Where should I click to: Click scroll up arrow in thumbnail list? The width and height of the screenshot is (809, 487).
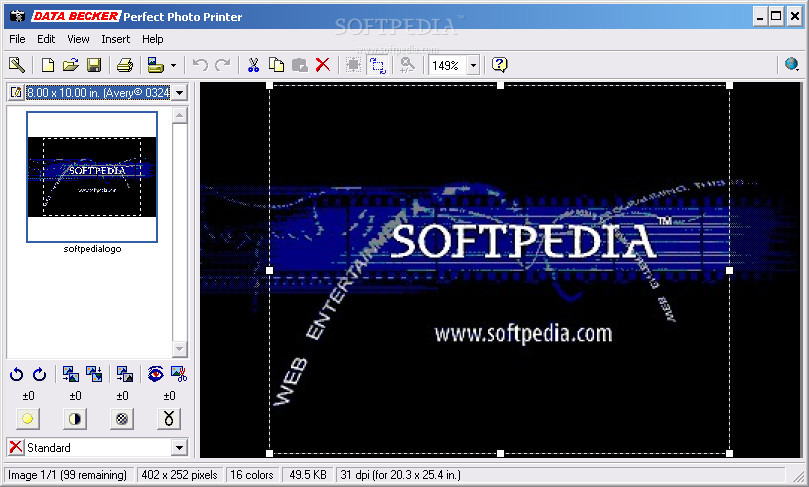[180, 115]
